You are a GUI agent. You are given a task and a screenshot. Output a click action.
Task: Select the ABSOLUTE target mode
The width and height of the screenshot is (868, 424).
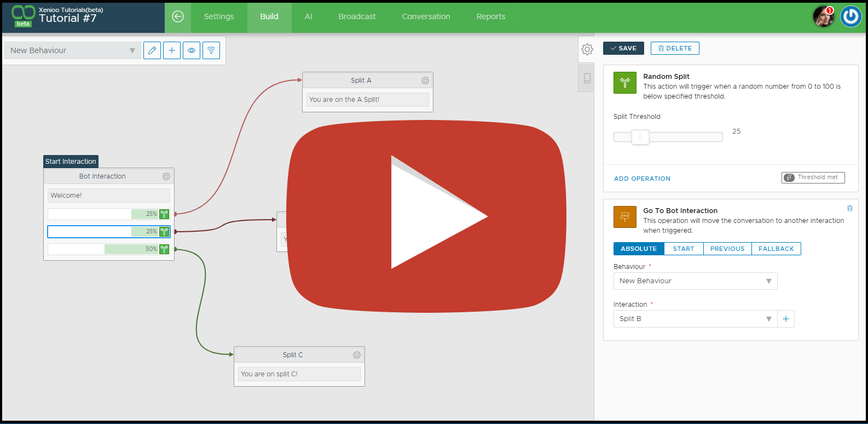(x=639, y=249)
